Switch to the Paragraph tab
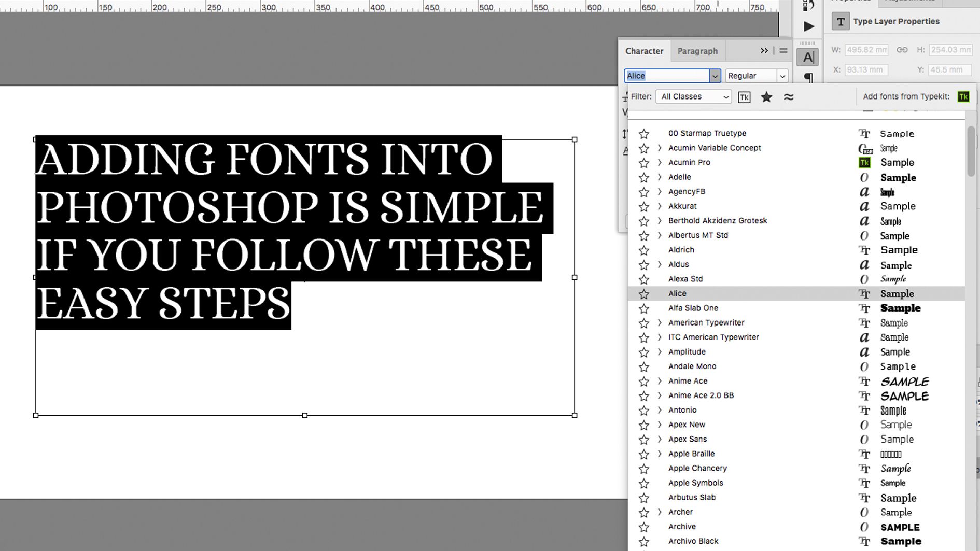The image size is (980, 551). point(697,51)
